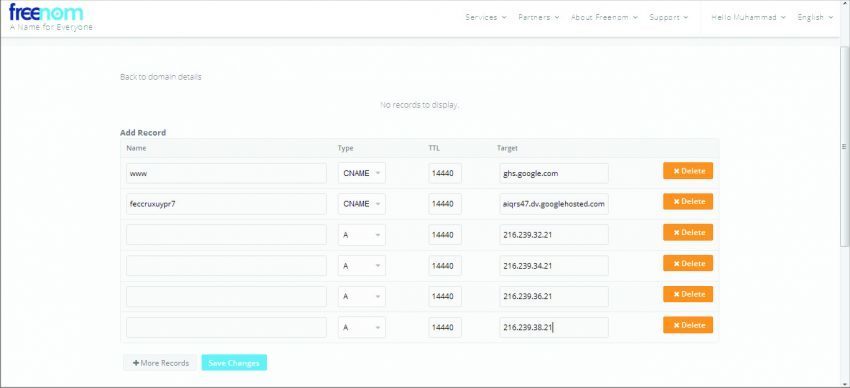Viewport: 850px width, 388px height.
Task: Open the About Freenom menu
Action: click(604, 17)
